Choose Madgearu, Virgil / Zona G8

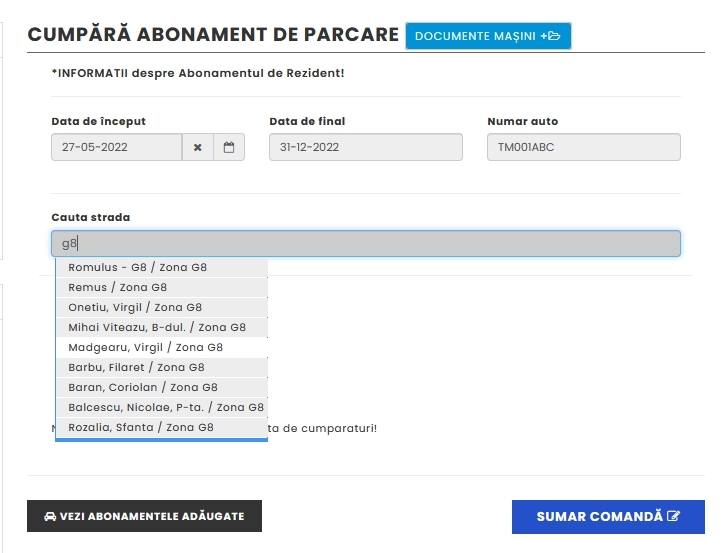(x=162, y=347)
